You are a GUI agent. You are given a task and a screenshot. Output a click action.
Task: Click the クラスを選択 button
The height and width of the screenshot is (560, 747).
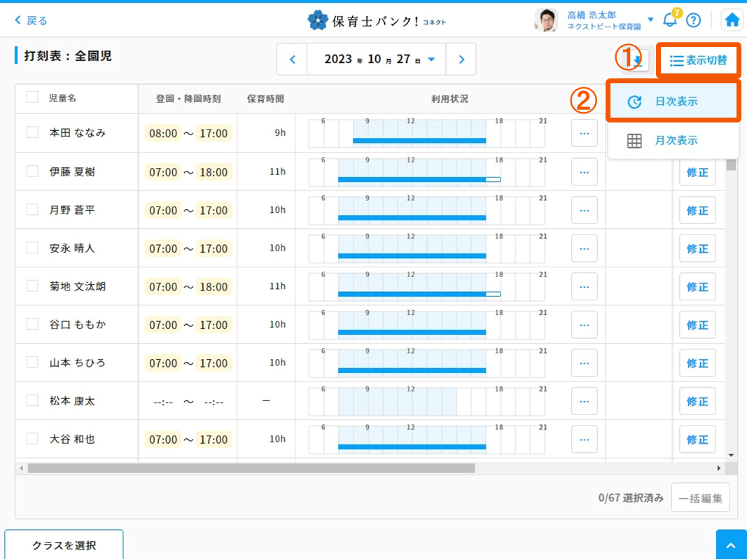[x=64, y=545]
